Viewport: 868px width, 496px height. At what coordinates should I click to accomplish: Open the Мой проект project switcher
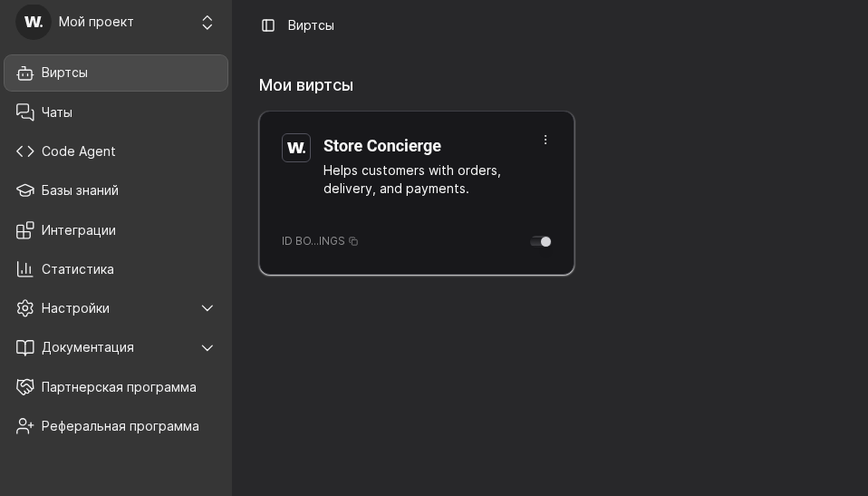[x=207, y=23]
